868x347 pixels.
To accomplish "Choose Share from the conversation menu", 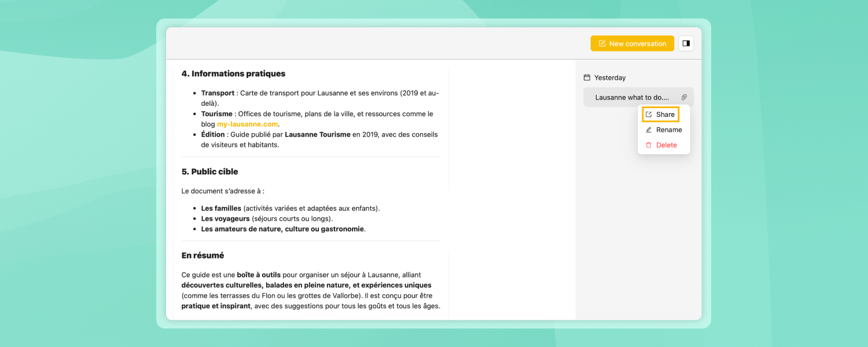I will pyautogui.click(x=660, y=115).
